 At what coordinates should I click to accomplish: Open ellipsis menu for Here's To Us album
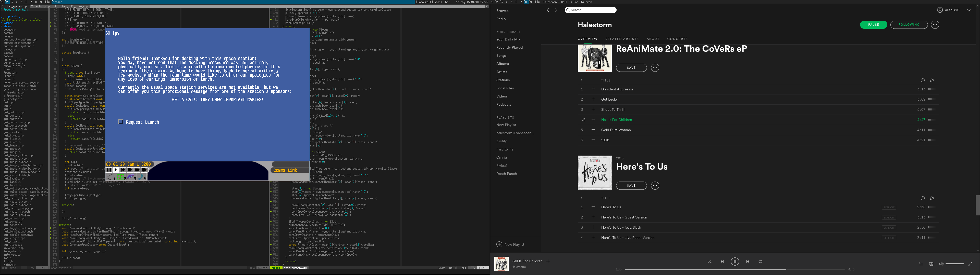[655, 186]
